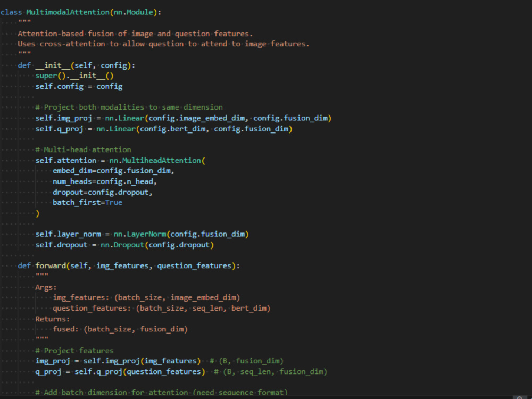Click the '# Add batch dimension for attention' comment
This screenshot has width=532, height=399.
click(162, 392)
